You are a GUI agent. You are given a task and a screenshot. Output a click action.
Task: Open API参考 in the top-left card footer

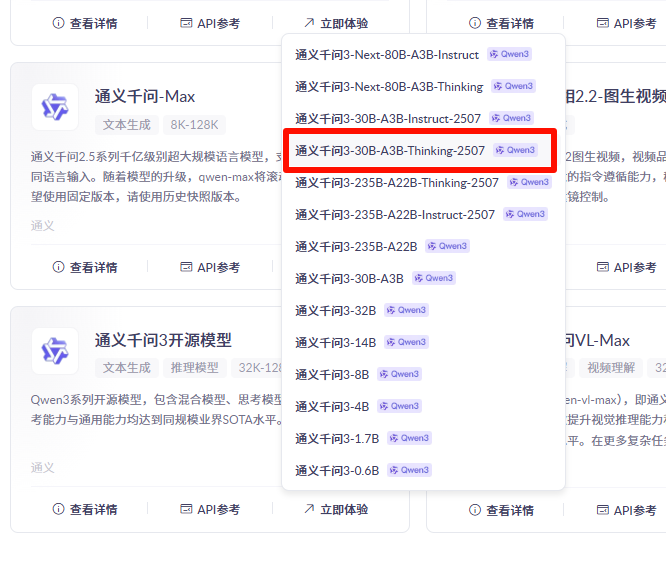210,23
